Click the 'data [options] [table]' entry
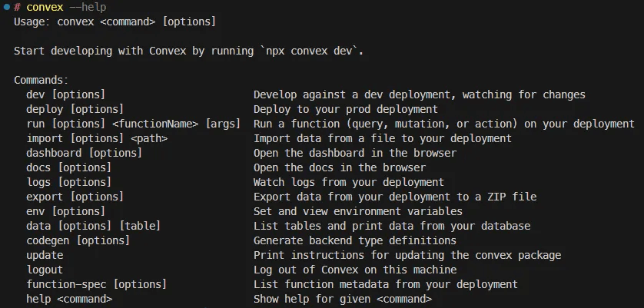This screenshot has width=644, height=308. 93,226
